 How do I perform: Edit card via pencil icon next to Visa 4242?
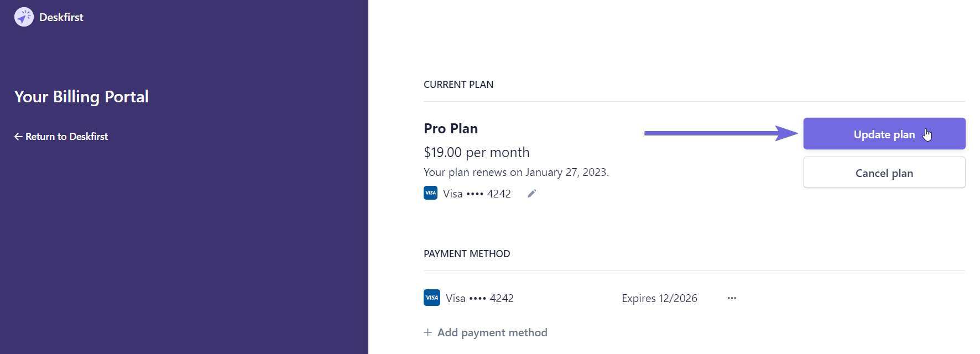click(531, 194)
